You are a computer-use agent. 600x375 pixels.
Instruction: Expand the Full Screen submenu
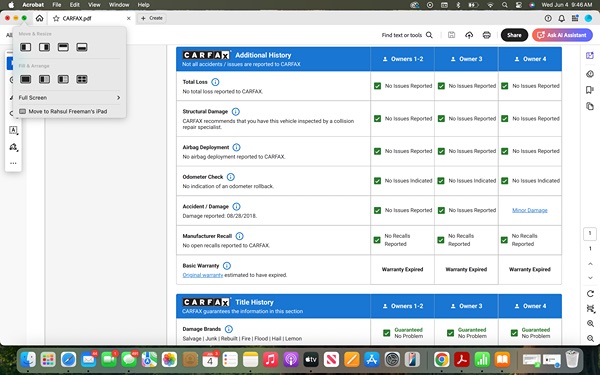(x=69, y=98)
